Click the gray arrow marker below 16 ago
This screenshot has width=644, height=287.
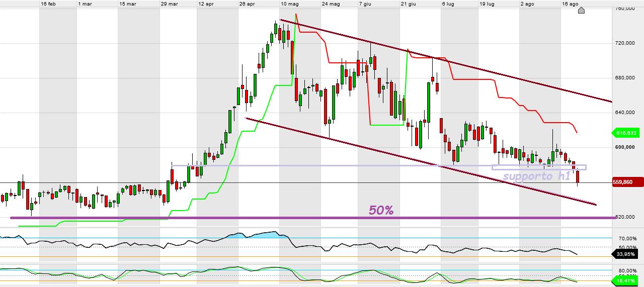tap(581, 11)
